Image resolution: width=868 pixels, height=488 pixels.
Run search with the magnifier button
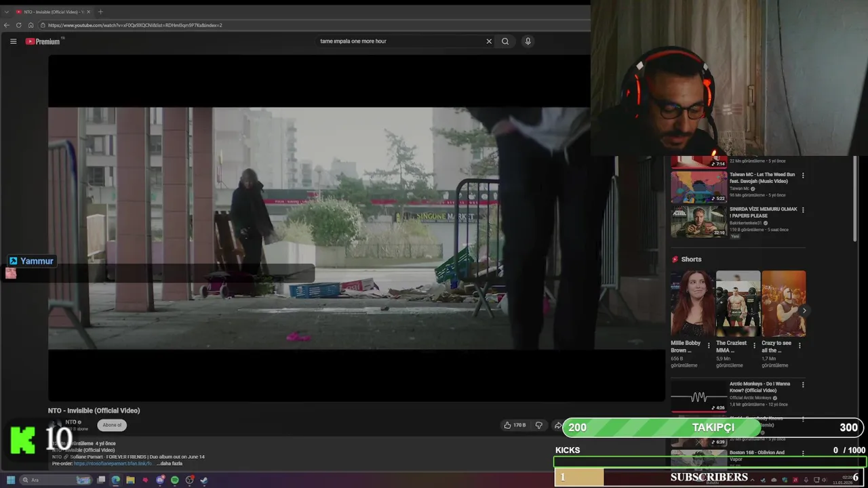505,41
